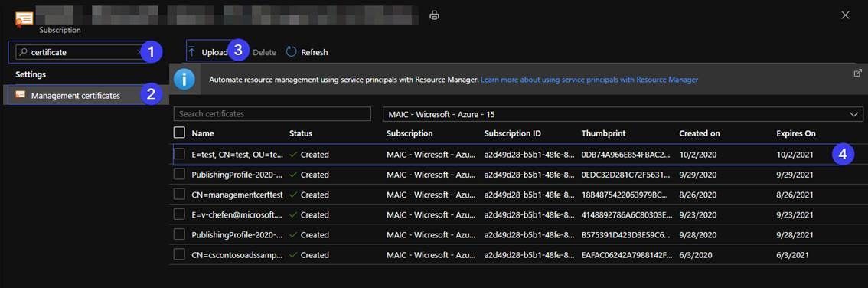868x288 pixels.
Task: Click the 6/3/2021 expiry date
Action: pyautogui.click(x=793, y=255)
